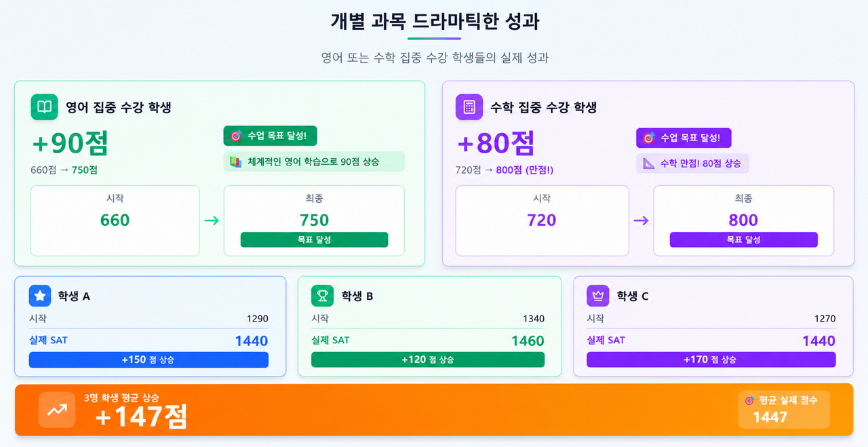Click the trending-up chart icon in orange banner
Image resolution: width=868 pixels, height=447 pixels.
tap(57, 410)
